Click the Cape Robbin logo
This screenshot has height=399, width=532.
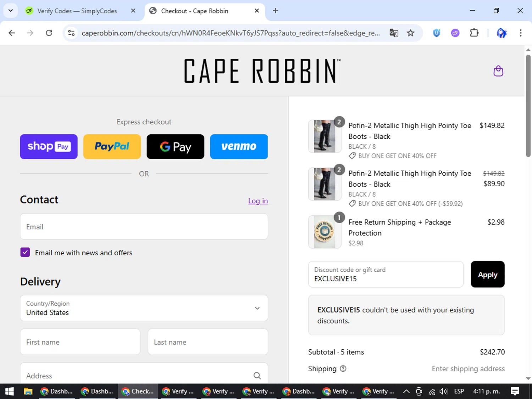[x=262, y=71]
